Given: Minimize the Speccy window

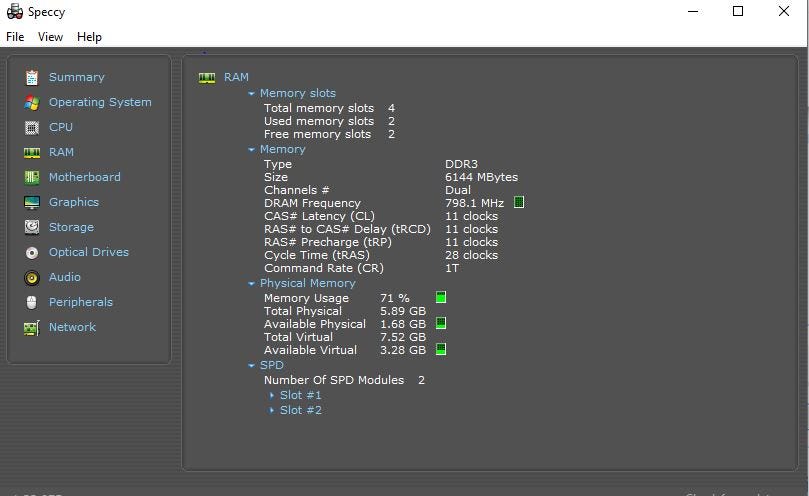Looking at the screenshot, I should (x=693, y=11).
